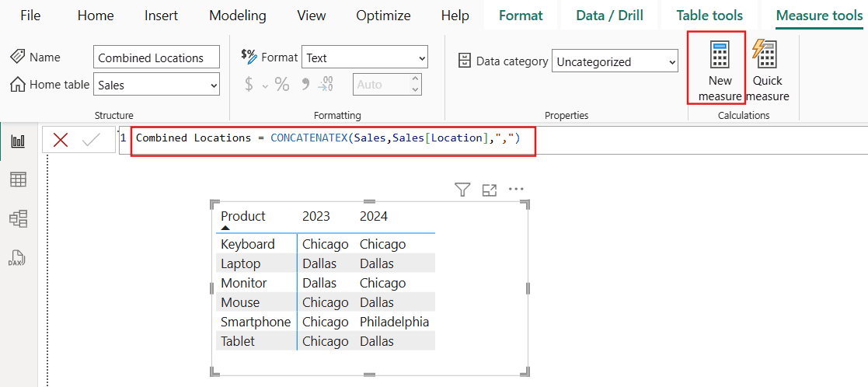The width and height of the screenshot is (868, 387).
Task: Click the filter icon above the visual
Action: tap(463, 190)
